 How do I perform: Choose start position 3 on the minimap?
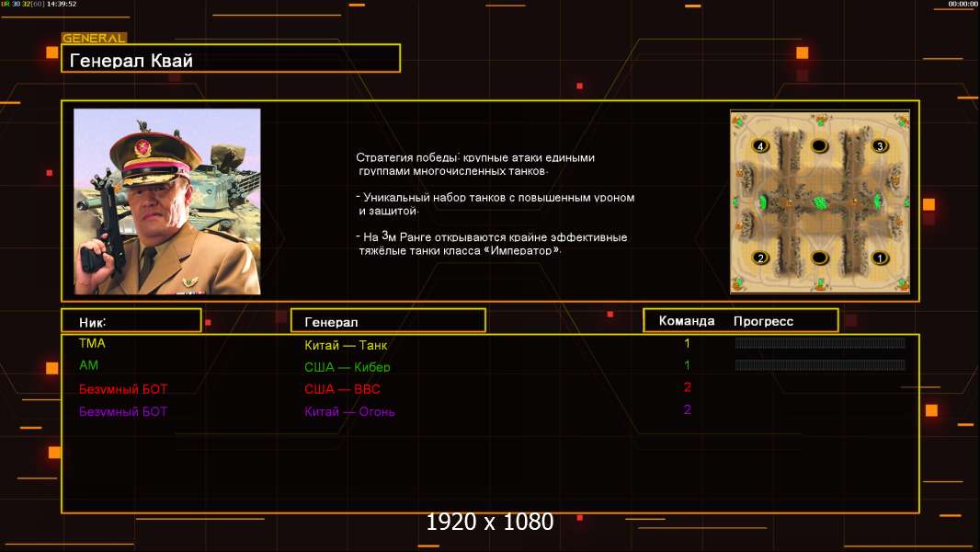879,146
